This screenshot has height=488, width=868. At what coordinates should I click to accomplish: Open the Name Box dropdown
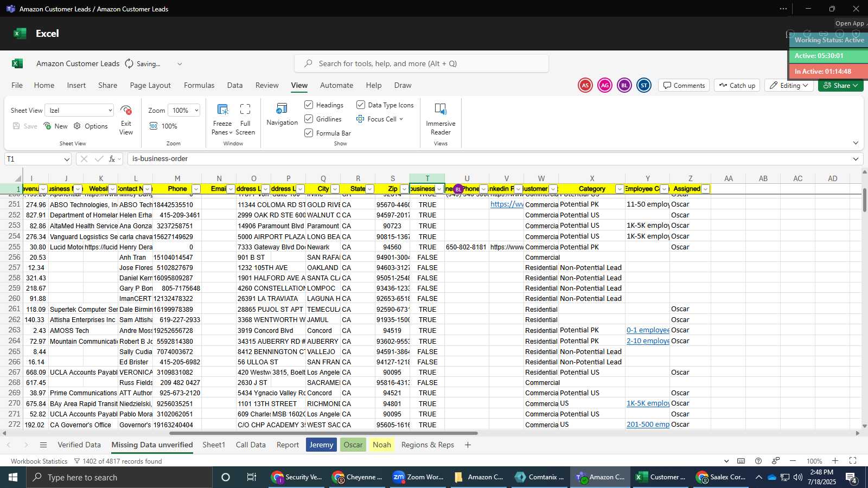point(67,159)
